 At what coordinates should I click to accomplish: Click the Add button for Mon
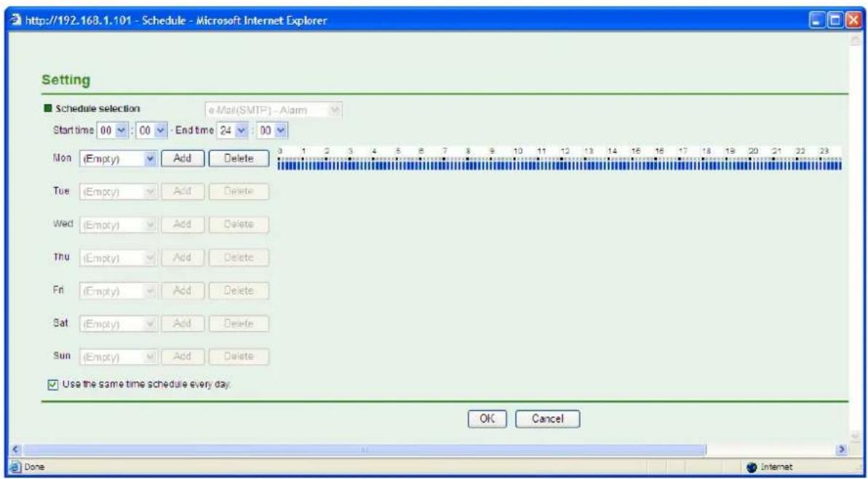183,158
